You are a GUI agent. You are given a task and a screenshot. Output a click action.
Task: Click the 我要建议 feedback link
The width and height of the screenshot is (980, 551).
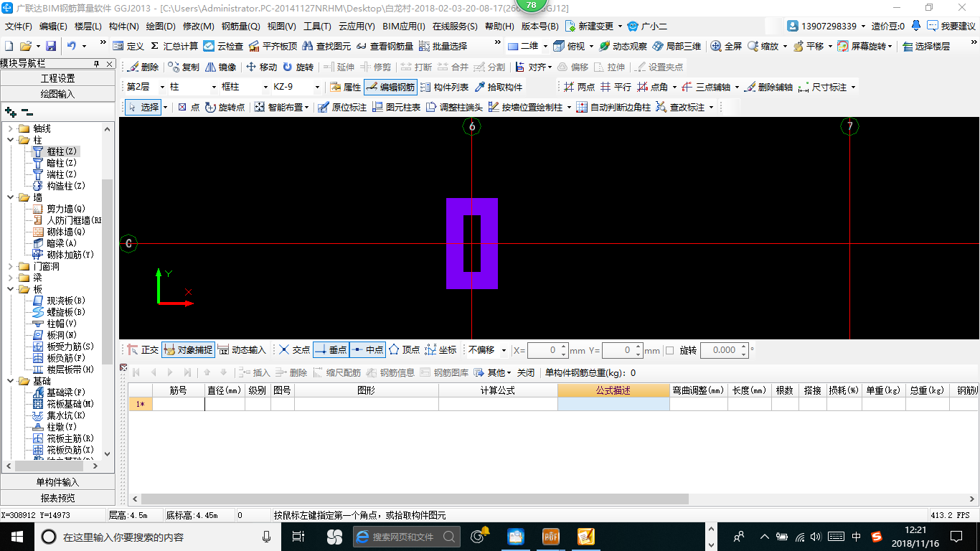tap(951, 26)
